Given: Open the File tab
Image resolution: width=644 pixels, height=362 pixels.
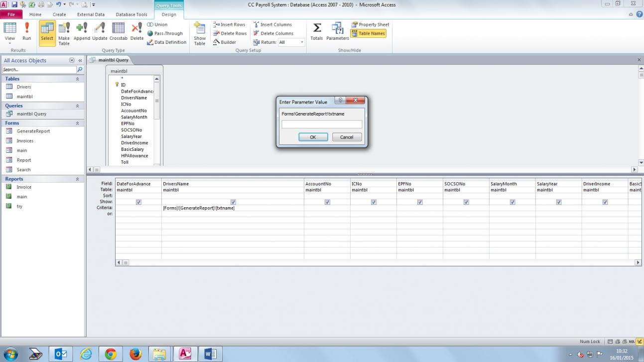Looking at the screenshot, I should point(11,14).
